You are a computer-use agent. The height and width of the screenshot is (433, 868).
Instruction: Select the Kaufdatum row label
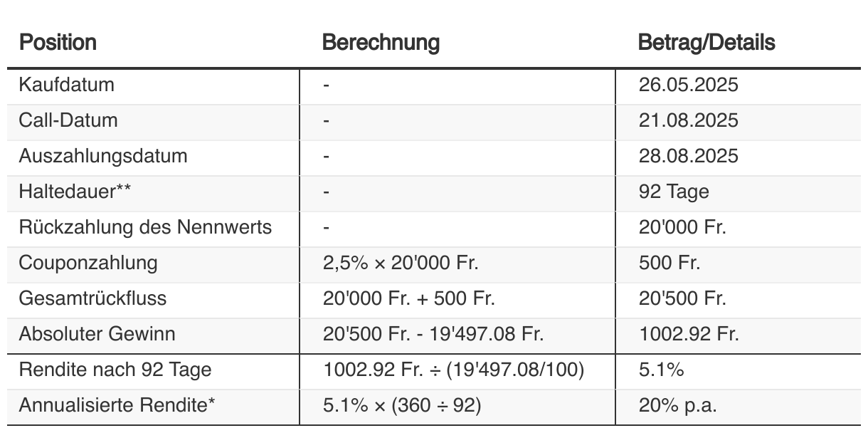click(x=66, y=85)
